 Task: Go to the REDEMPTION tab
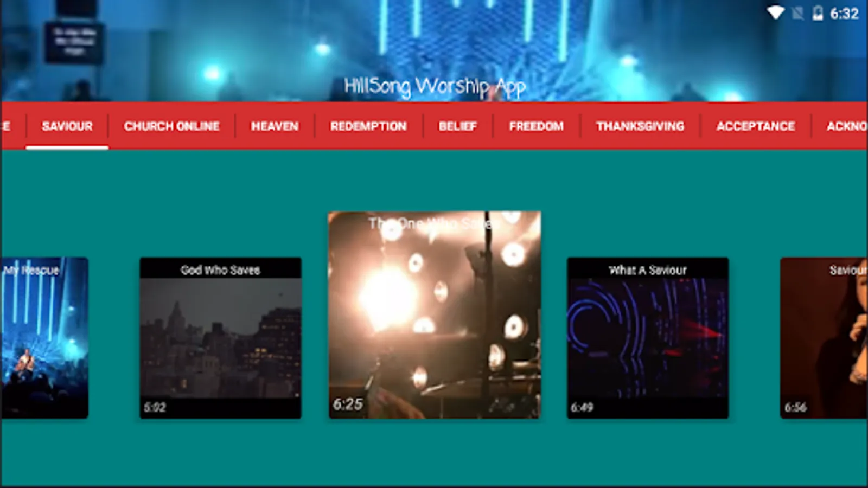(368, 126)
